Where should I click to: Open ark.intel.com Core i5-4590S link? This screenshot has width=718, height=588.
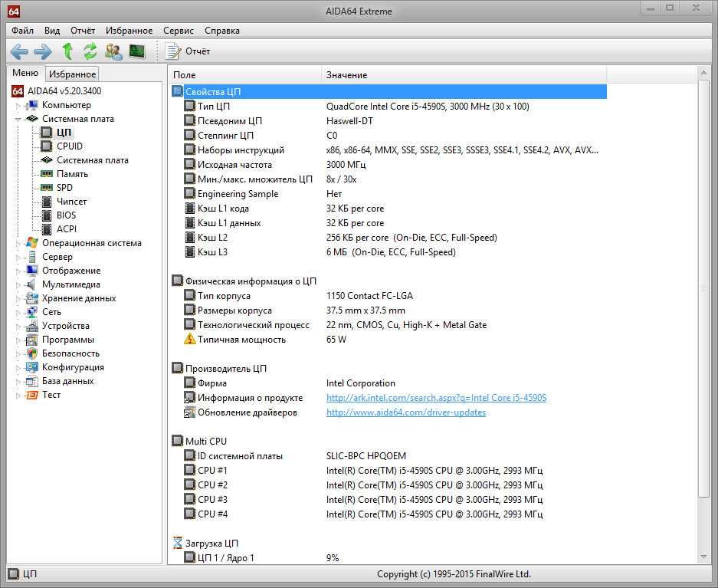(x=436, y=398)
